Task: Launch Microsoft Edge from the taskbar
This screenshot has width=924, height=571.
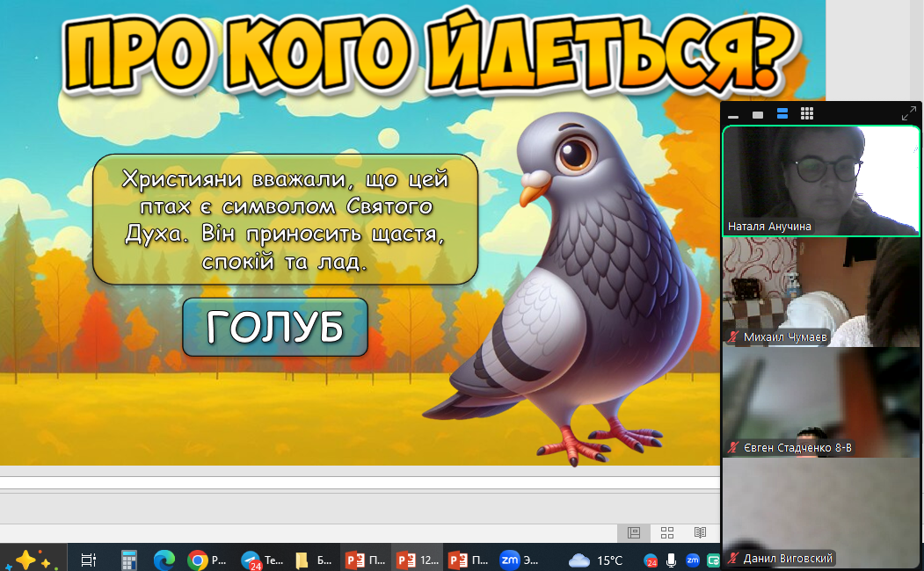Action: (164, 560)
